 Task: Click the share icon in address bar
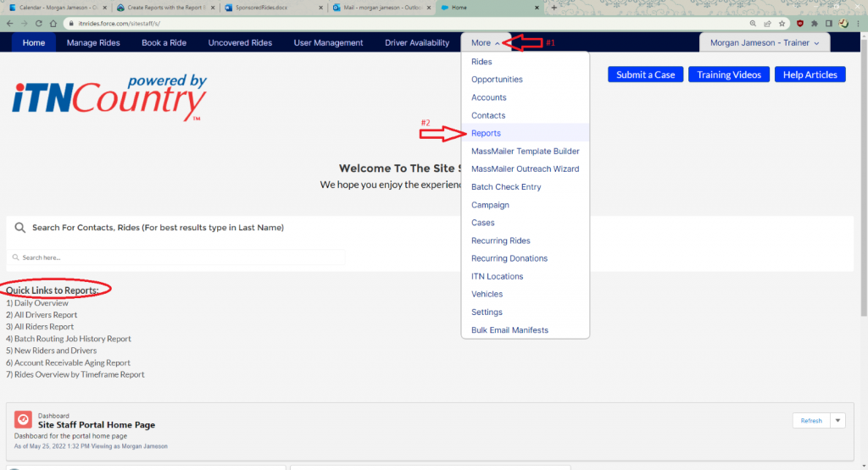pyautogui.click(x=769, y=24)
